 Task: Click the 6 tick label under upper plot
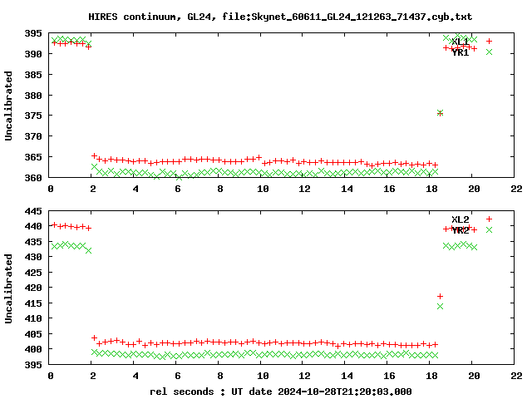click(178, 189)
